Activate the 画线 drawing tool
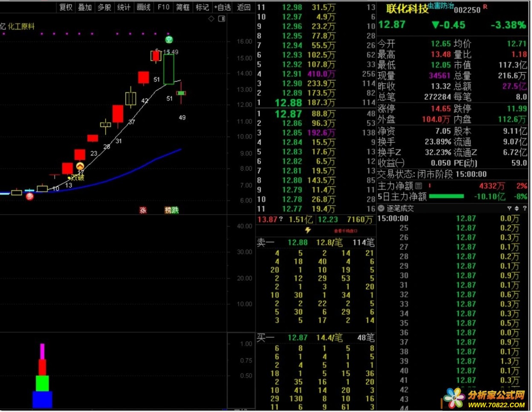Viewport: 532px width, 412px height. 144,7
